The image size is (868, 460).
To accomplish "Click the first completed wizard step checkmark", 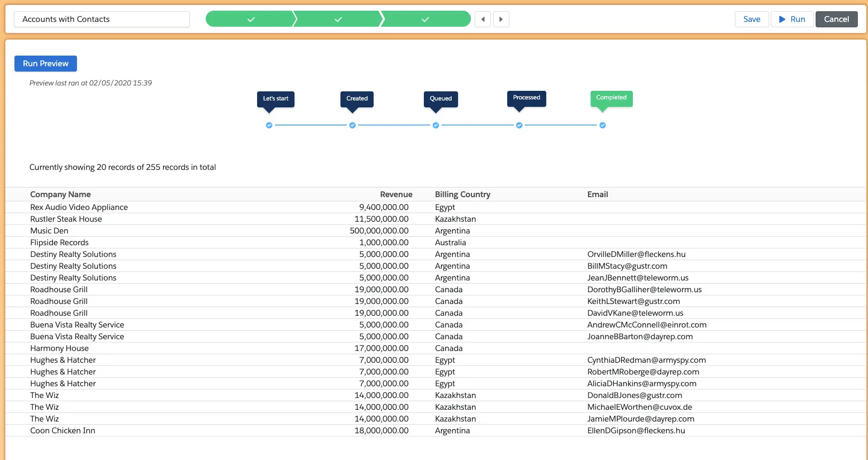I will (251, 19).
